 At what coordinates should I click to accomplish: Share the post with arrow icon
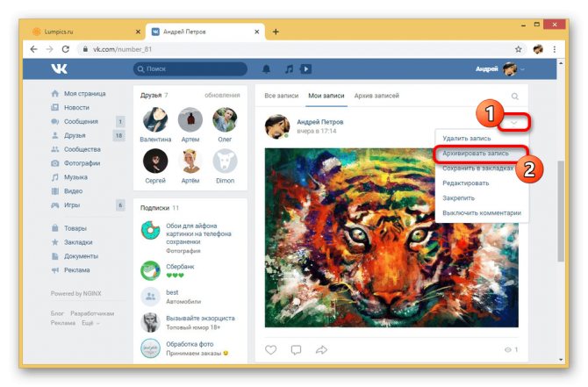tap(321, 350)
